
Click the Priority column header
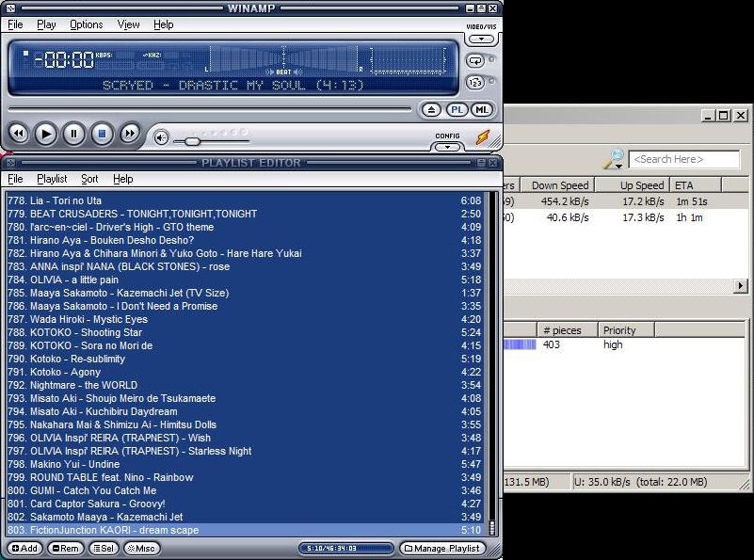tap(626, 330)
